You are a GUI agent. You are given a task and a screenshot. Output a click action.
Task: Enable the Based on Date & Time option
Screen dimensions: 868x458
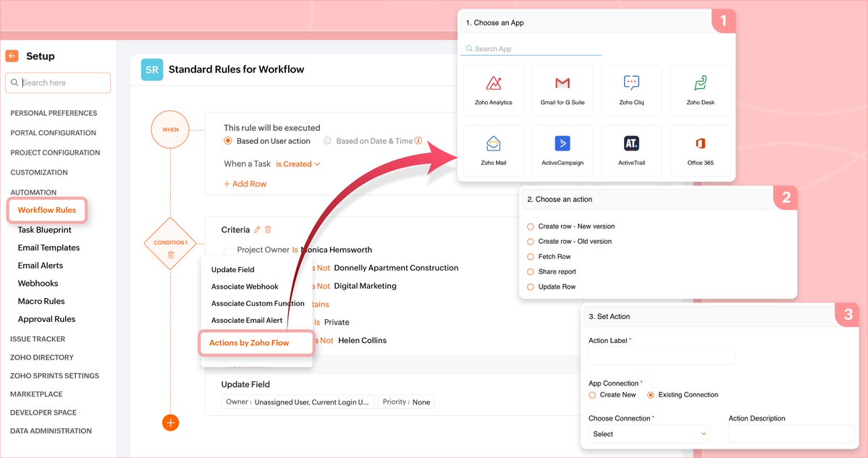click(x=327, y=140)
